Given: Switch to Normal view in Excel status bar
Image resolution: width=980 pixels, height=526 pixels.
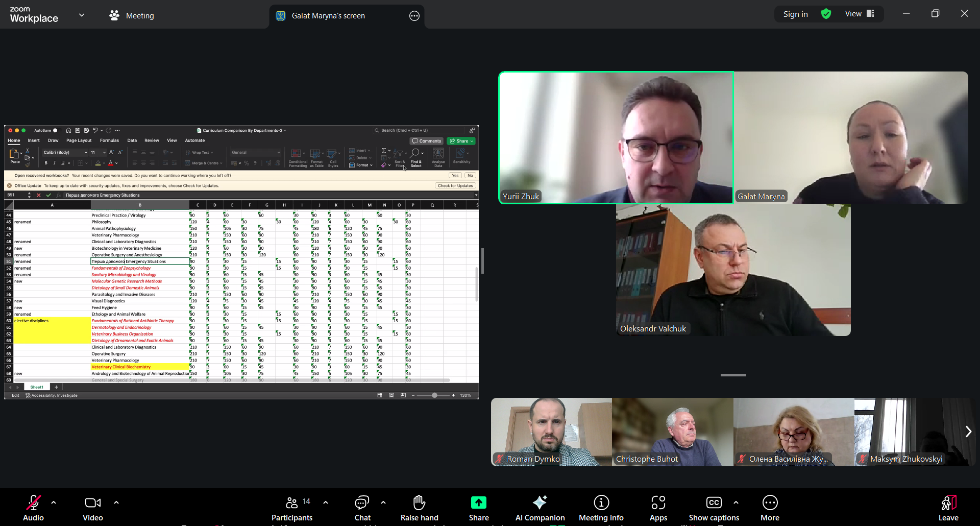Looking at the screenshot, I should click(x=380, y=395).
